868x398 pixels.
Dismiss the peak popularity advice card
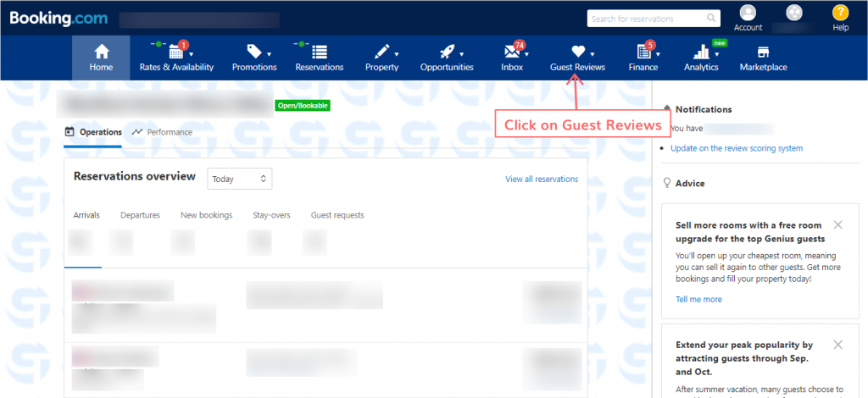click(x=838, y=345)
